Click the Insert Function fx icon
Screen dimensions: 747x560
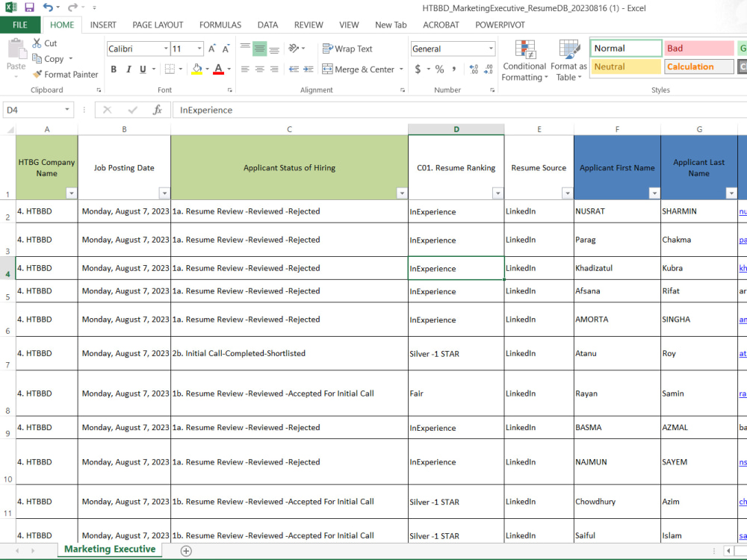(157, 110)
